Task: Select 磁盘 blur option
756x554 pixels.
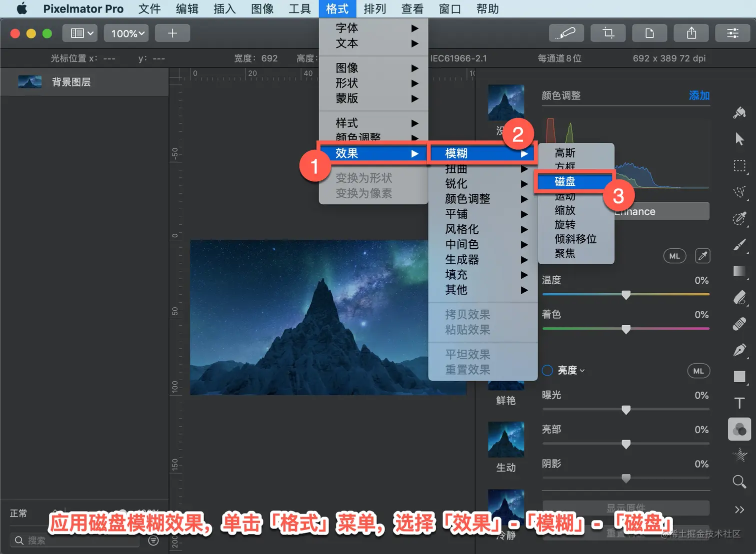Action: (575, 182)
